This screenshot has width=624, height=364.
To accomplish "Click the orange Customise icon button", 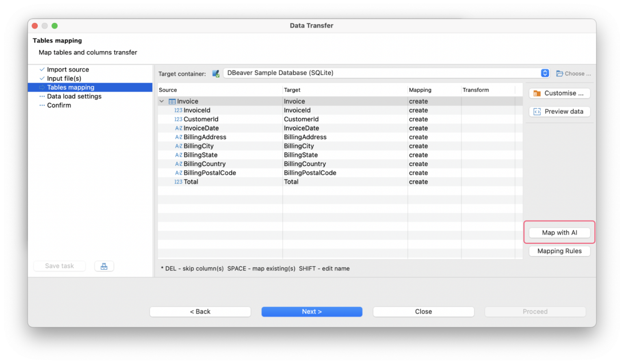I will pos(536,93).
